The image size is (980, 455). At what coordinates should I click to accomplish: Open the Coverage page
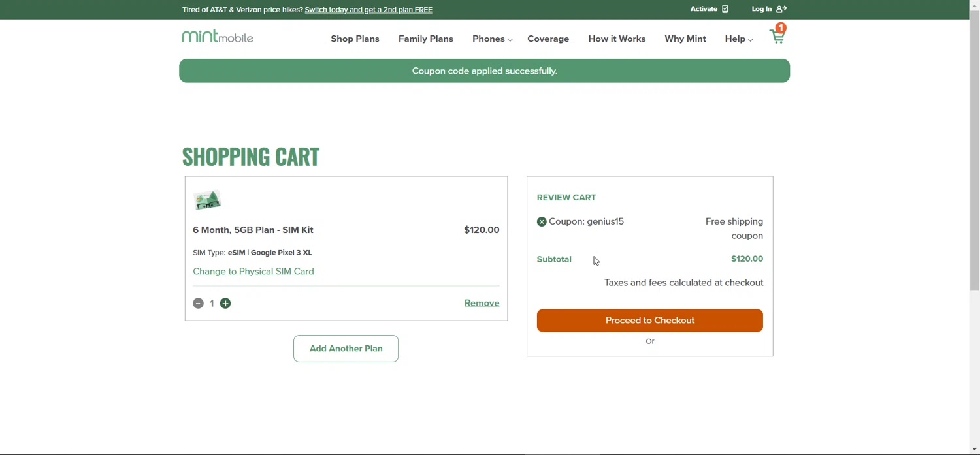click(x=548, y=39)
